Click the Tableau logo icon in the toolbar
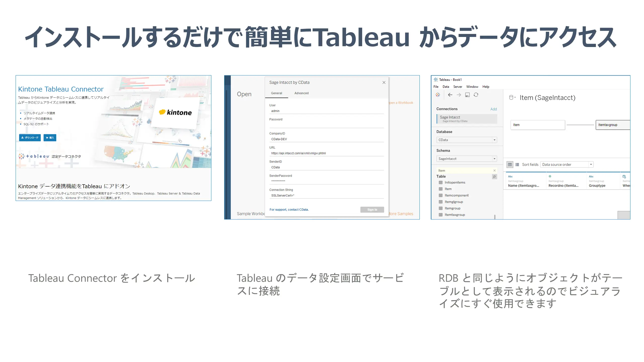The image size is (644, 362). (x=438, y=95)
